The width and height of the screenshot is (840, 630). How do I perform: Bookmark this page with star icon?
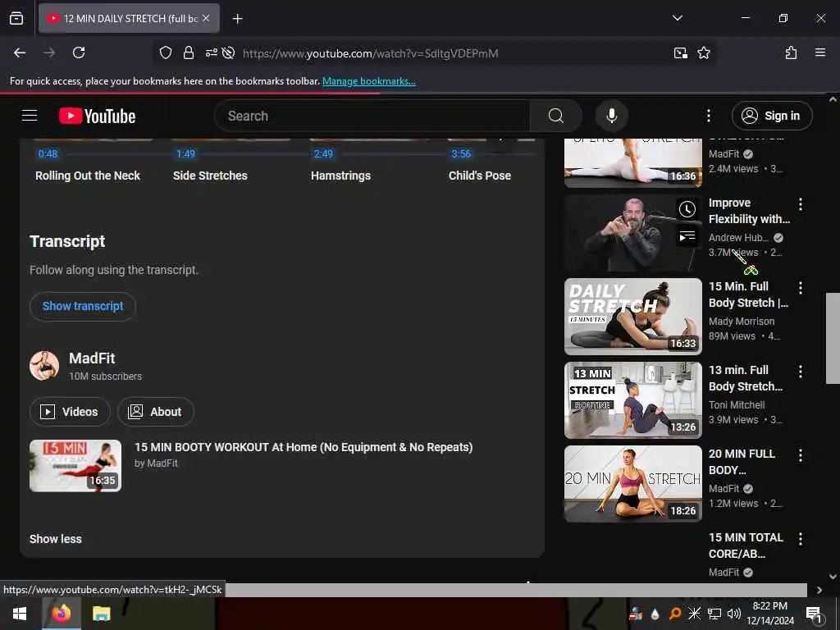point(704,52)
